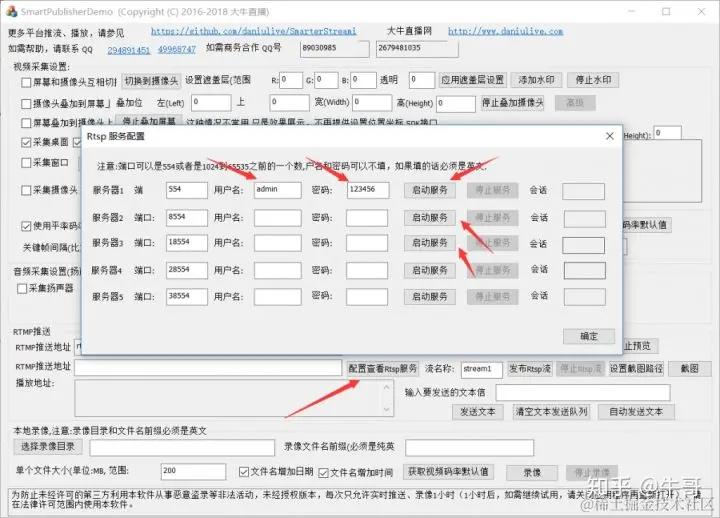Click empty 用户名 field for 服务器5

tap(277, 297)
